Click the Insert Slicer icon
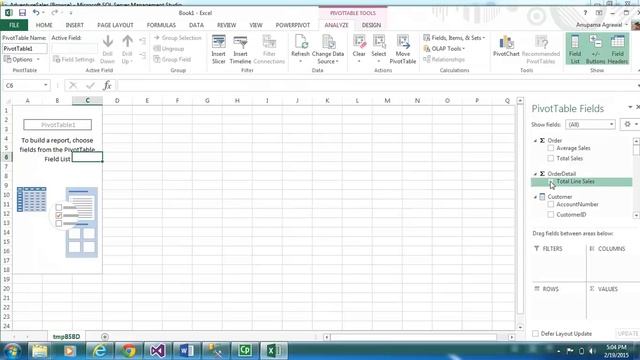The width and height of the screenshot is (640, 360). coord(218,49)
